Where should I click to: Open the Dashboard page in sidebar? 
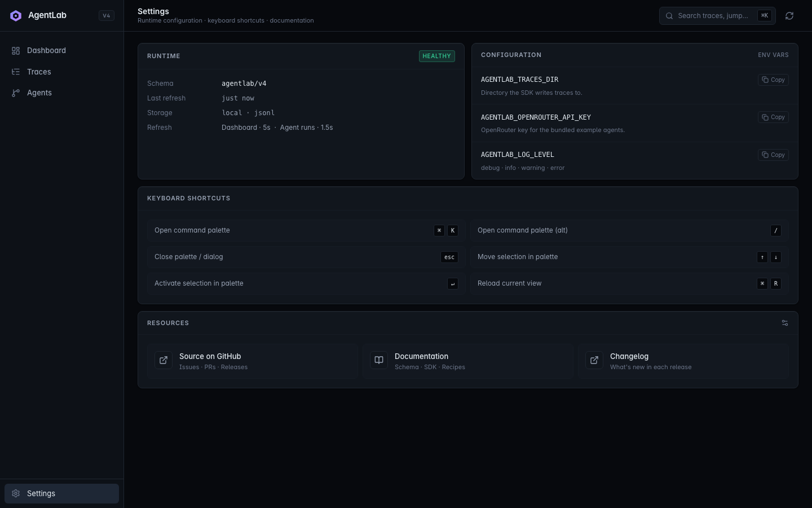click(62, 51)
